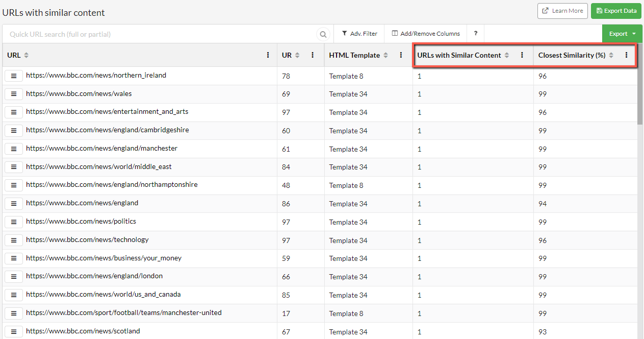Image resolution: width=644 pixels, height=339 pixels.
Task: Click the news/entertainment_and_arts URL text
Action: coord(108,111)
